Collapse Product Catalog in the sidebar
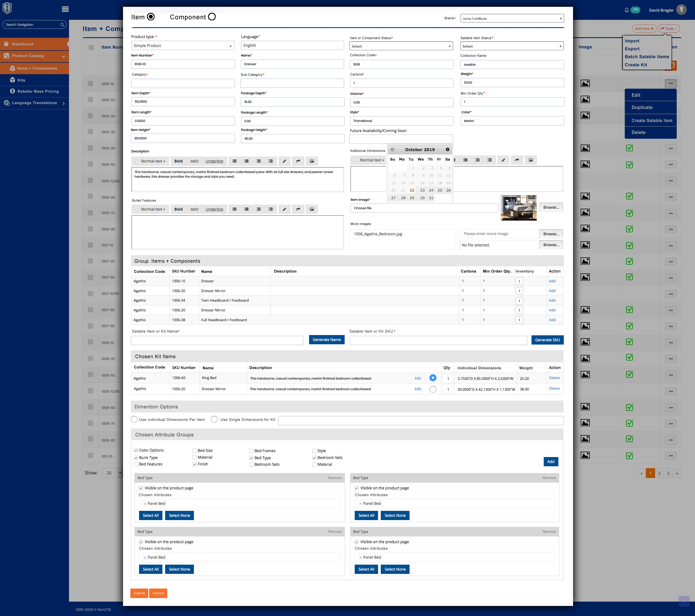The height and width of the screenshot is (616, 695). 63,57
